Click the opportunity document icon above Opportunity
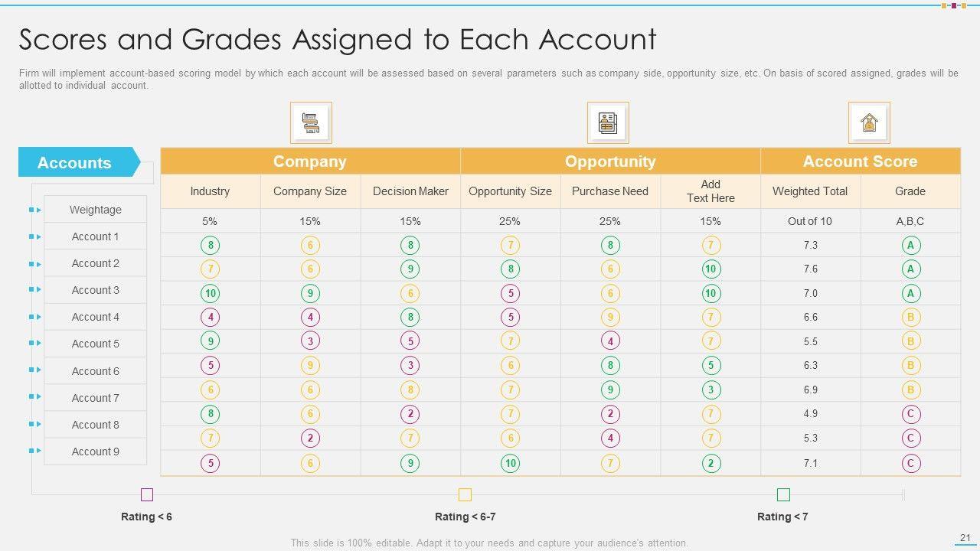Viewport: 980px width, 551px height. 608,122
